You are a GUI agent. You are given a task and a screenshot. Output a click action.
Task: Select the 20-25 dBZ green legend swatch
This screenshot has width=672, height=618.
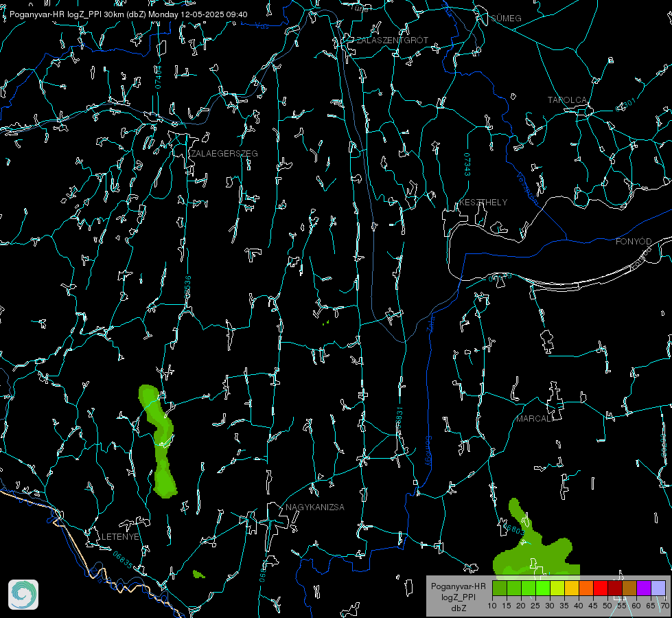[529, 588]
